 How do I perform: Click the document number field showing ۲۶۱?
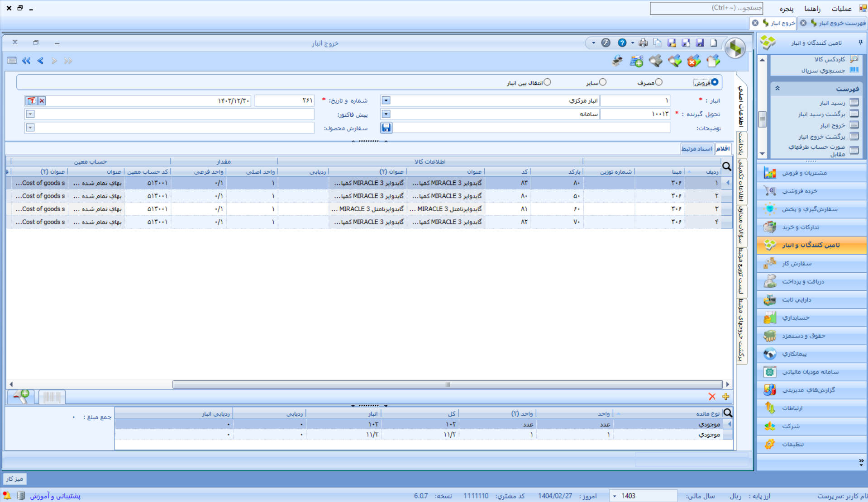284,101
